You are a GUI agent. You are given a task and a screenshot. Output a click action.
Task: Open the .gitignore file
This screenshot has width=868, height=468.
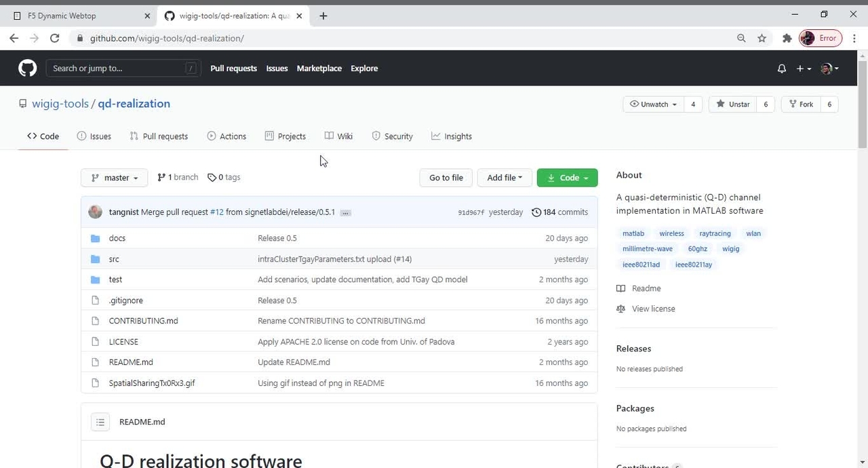point(126,300)
